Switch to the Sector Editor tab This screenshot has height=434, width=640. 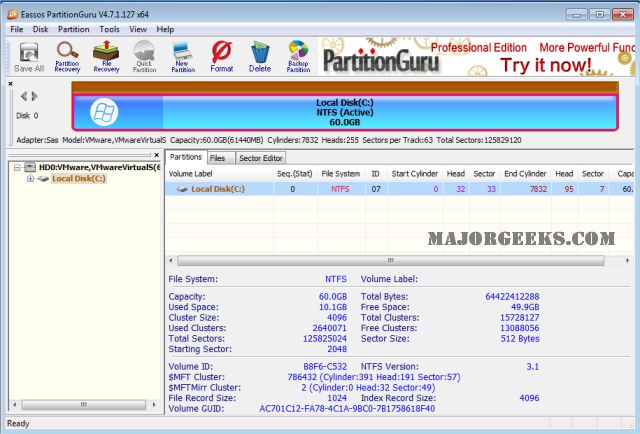pos(261,158)
